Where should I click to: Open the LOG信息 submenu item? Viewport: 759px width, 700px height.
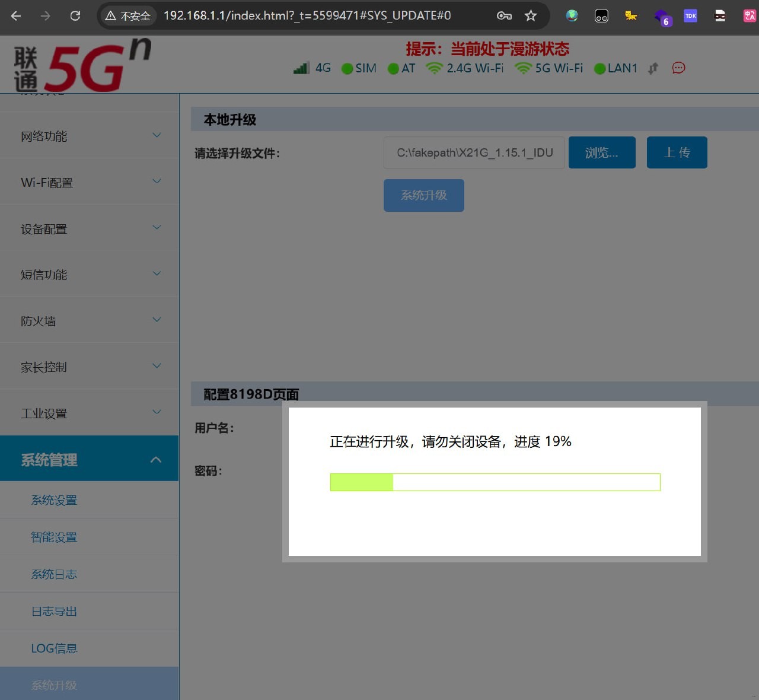[54, 648]
